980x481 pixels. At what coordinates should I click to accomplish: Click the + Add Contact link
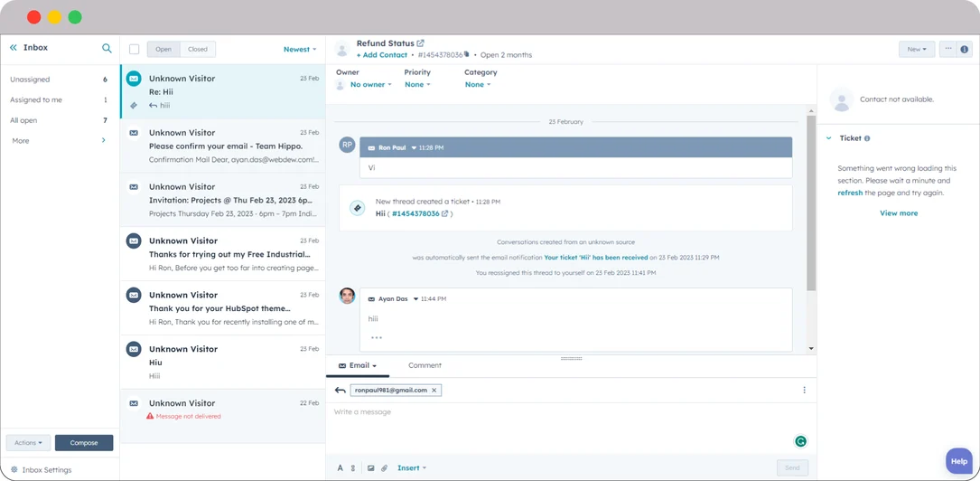[382, 55]
